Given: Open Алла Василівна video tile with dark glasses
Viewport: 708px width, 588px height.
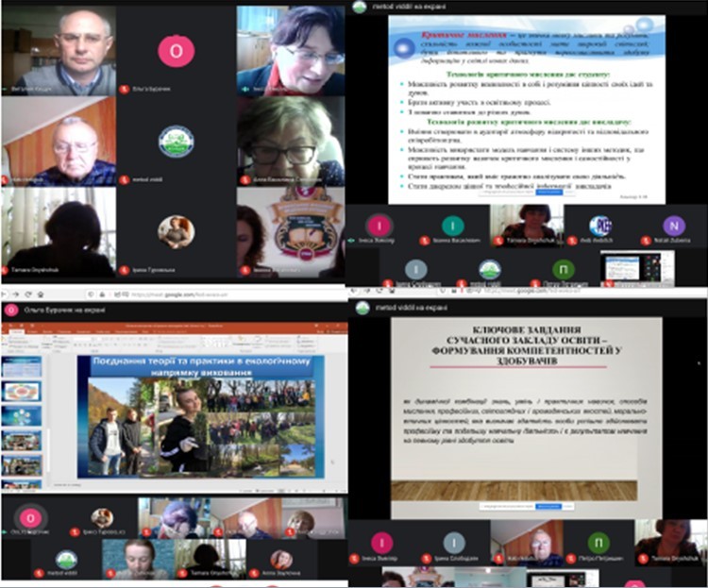Looking at the screenshot, I should (291, 142).
